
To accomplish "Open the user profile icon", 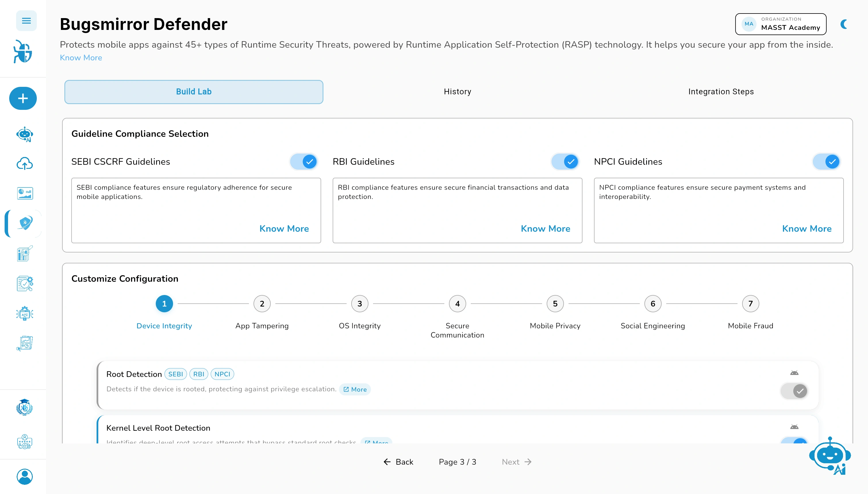I will coord(25,477).
